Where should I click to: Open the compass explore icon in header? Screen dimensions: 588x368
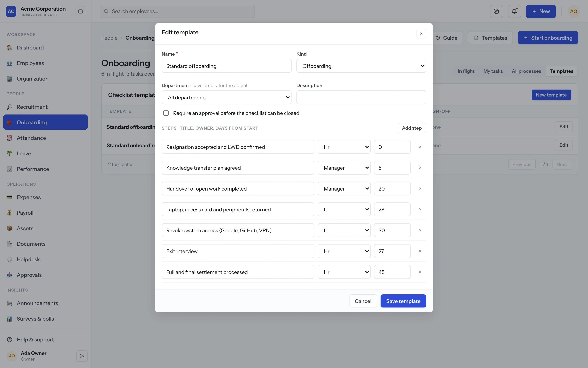pyautogui.click(x=496, y=11)
